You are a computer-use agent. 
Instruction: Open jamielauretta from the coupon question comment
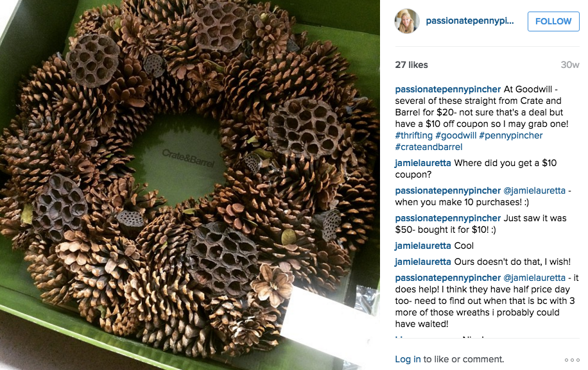(422, 164)
